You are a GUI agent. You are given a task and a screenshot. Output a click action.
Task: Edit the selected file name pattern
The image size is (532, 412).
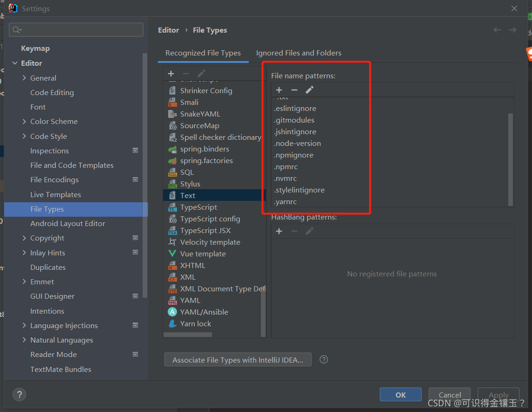pos(309,90)
